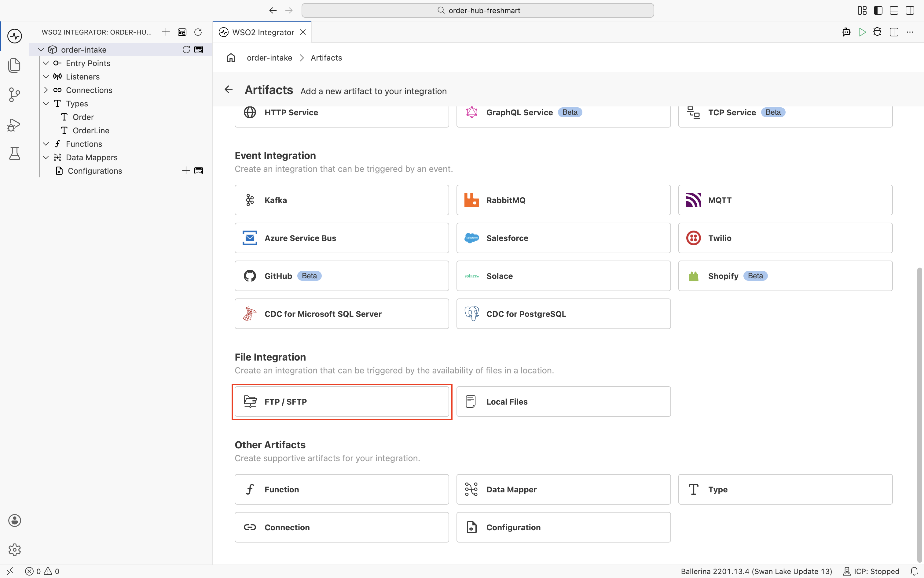This screenshot has width=924, height=578.
Task: Refresh the WSO2 Integrator sidebar panel
Action: point(198,32)
